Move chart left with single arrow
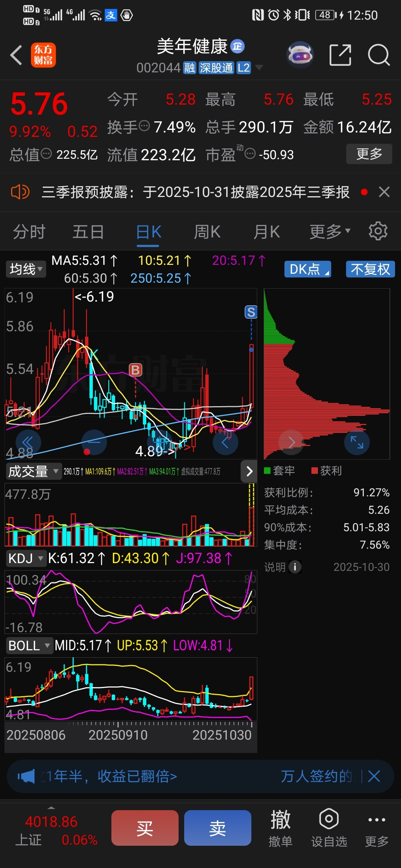 coord(225,442)
